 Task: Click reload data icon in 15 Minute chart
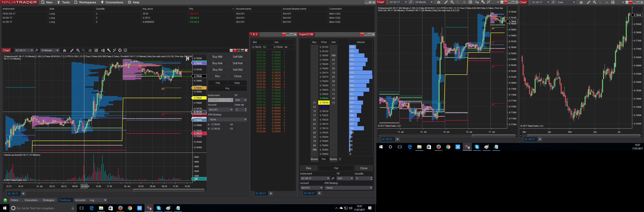coord(120,50)
